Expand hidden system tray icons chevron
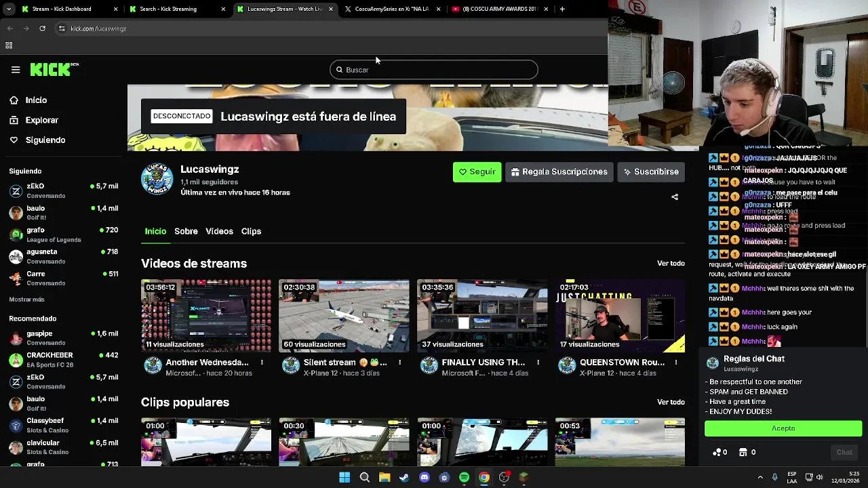 pos(760,477)
